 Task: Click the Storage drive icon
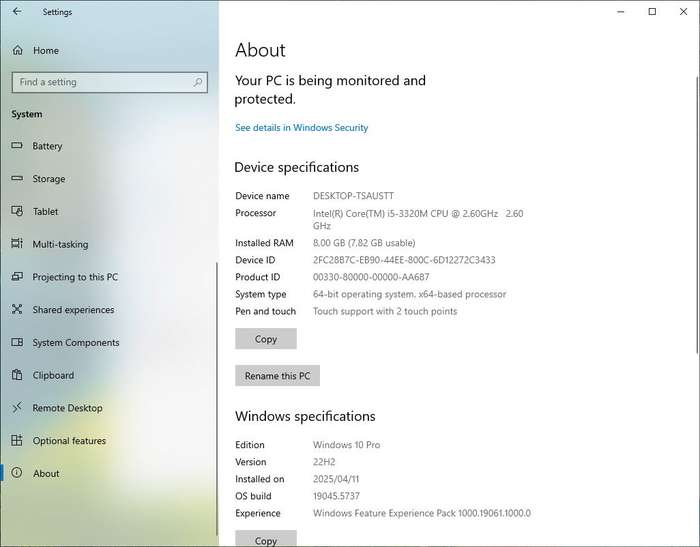pos(17,178)
